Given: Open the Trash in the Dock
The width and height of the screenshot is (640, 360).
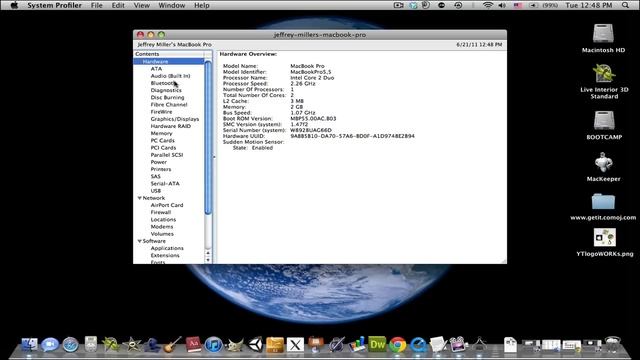Looking at the screenshot, I should coord(612,344).
